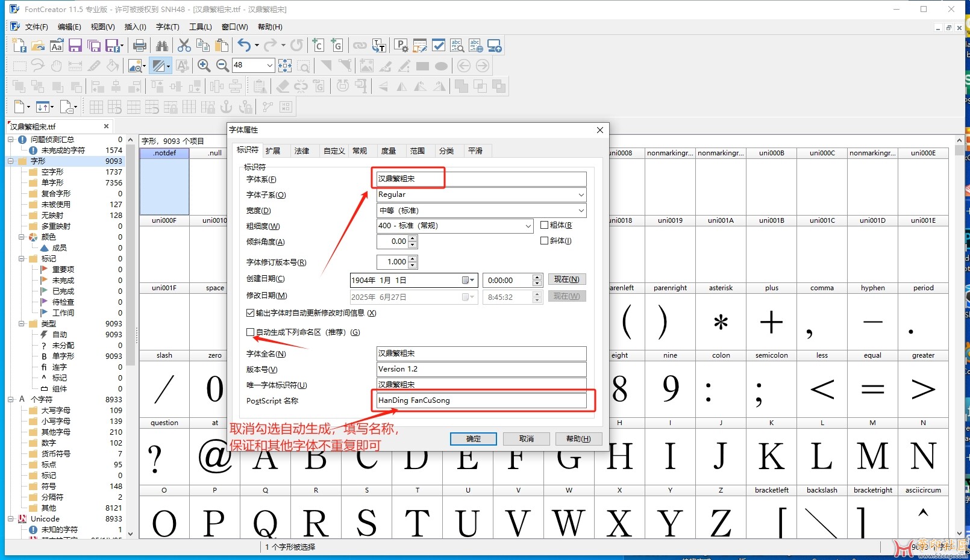Create a new font with the New icon

click(x=19, y=46)
